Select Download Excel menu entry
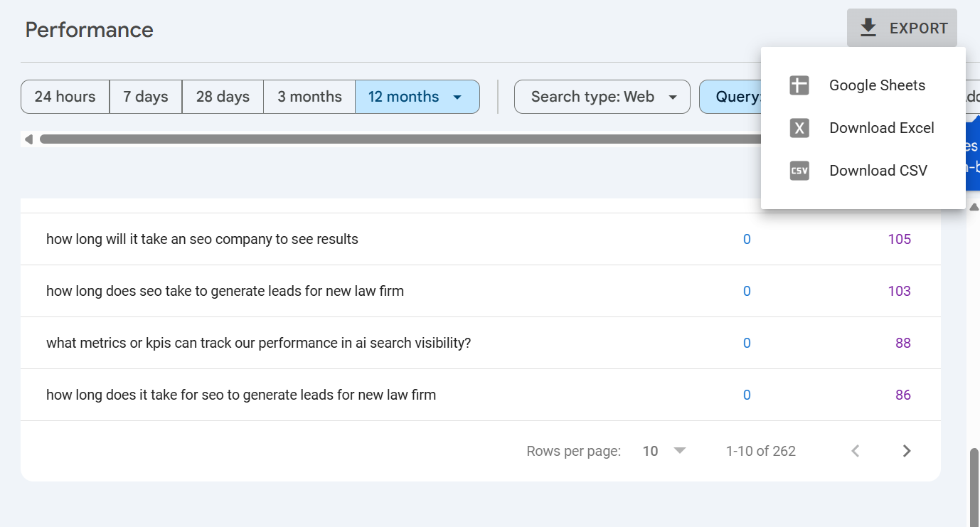 point(881,128)
